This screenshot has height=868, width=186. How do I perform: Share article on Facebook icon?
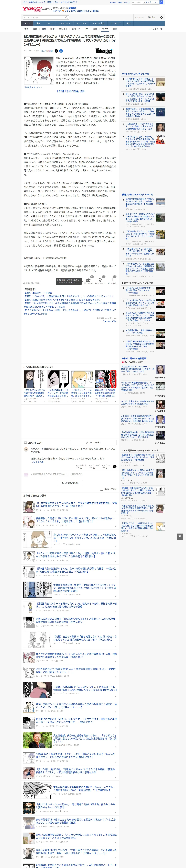(61, 51)
